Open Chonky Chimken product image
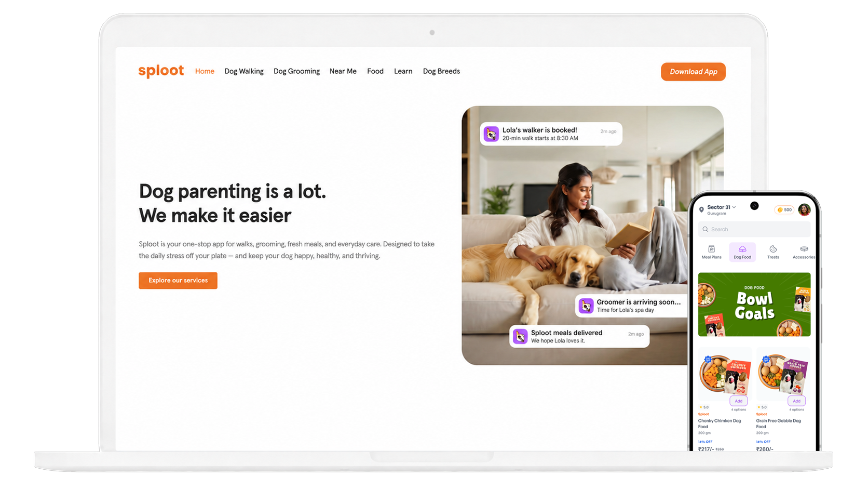Image resolution: width=868 pixels, height=489 pixels. (x=725, y=374)
